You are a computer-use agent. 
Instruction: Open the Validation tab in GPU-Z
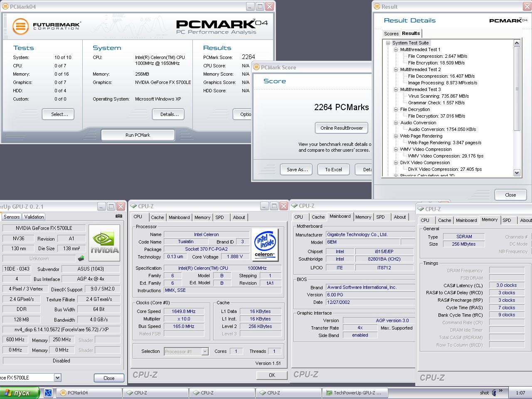pyautogui.click(x=34, y=217)
